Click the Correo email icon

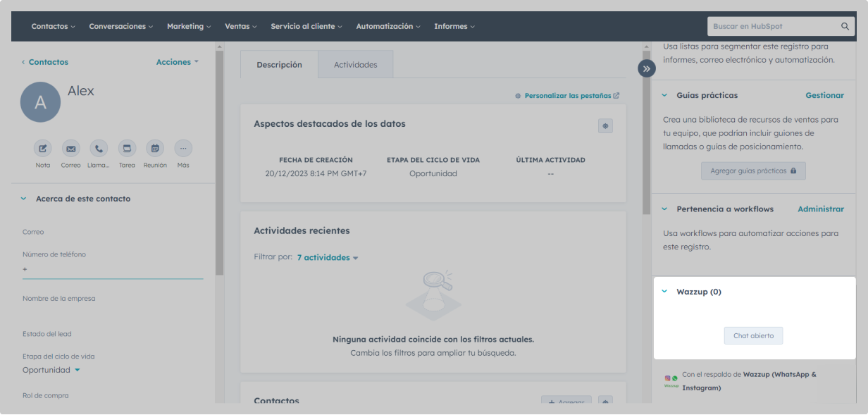pos(71,149)
